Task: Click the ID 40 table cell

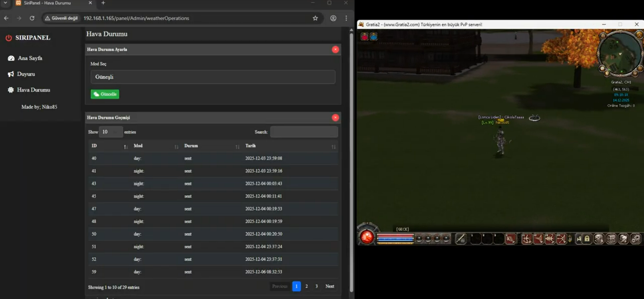Action: coord(94,158)
